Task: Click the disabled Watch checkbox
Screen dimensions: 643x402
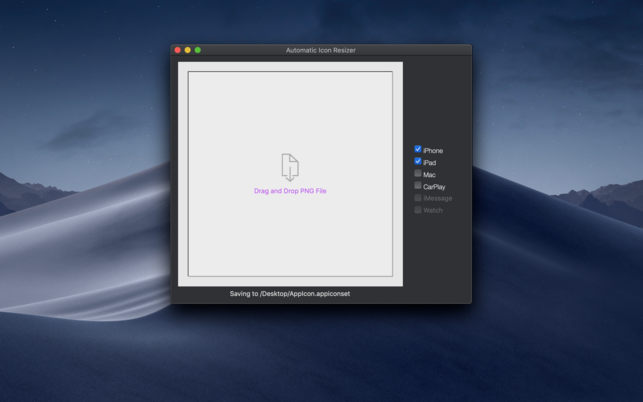Action: tap(418, 210)
